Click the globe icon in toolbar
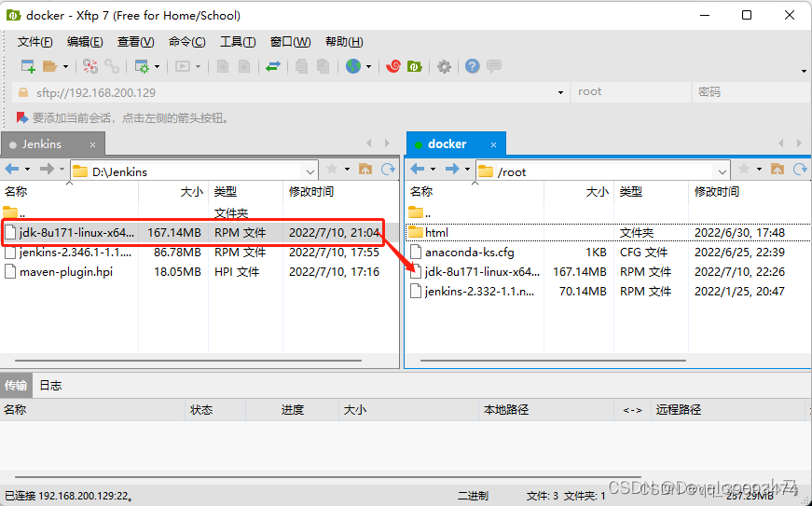 (x=353, y=66)
